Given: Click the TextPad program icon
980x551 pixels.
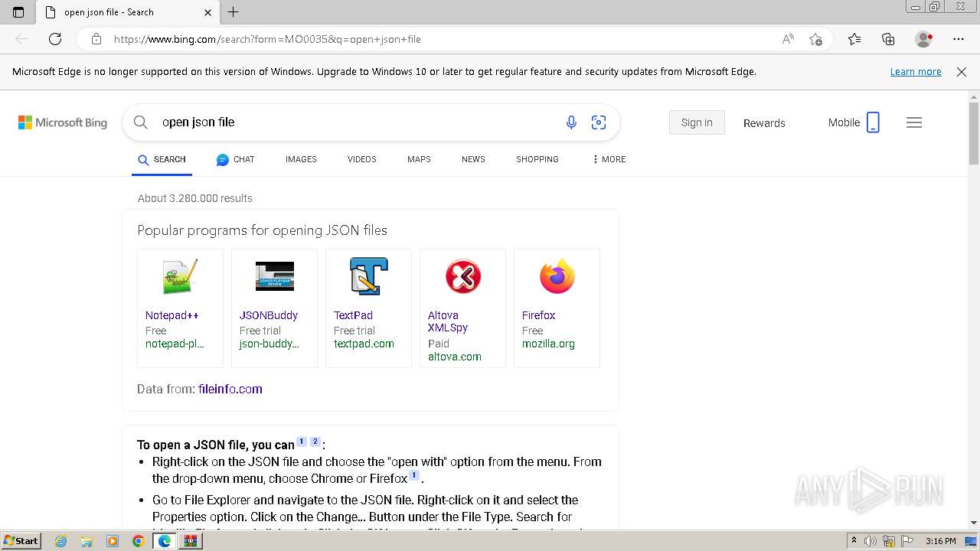Looking at the screenshot, I should coord(368,276).
